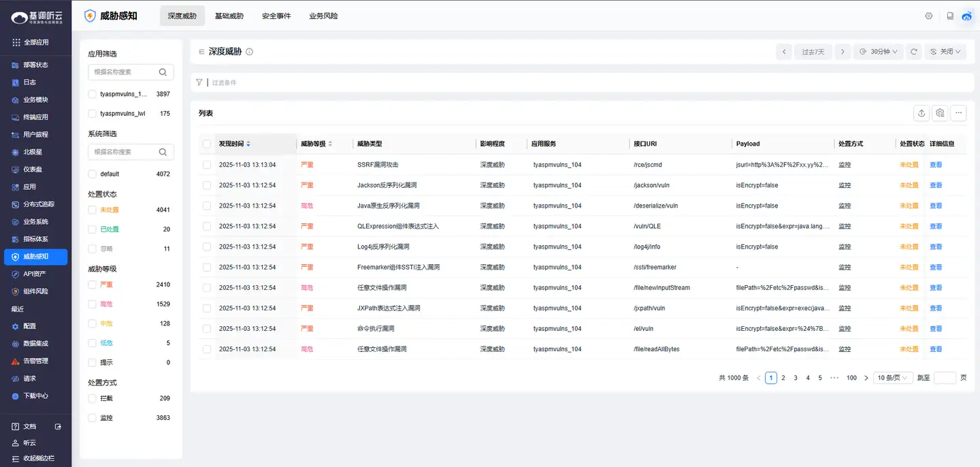Image resolution: width=980 pixels, height=467 pixels.
Task: Click the 应用筛选 name search field
Action: tap(125, 72)
